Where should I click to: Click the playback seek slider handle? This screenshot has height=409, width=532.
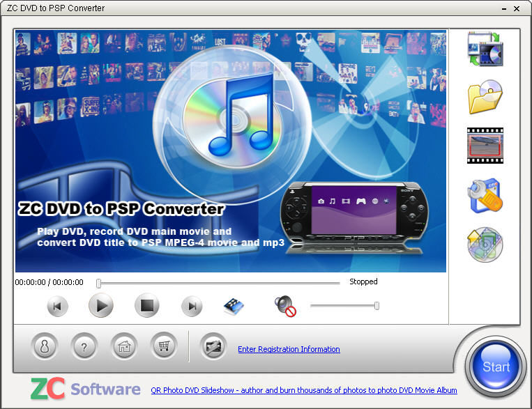[98, 283]
